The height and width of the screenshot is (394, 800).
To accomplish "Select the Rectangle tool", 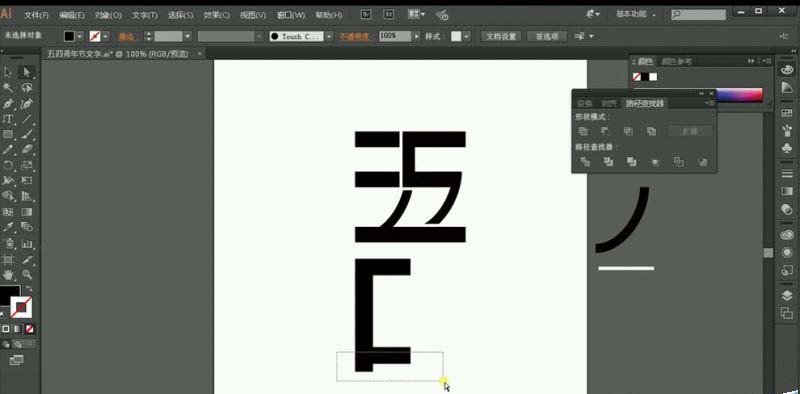I will coord(8,134).
